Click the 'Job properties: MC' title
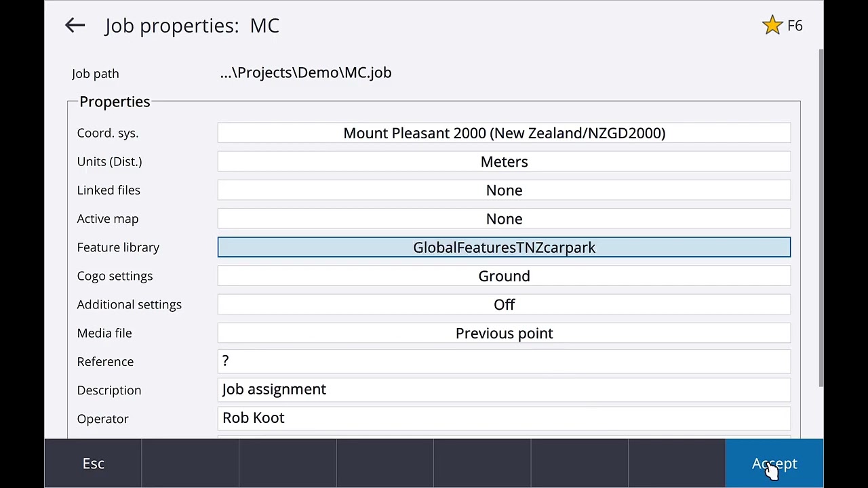 tap(192, 26)
